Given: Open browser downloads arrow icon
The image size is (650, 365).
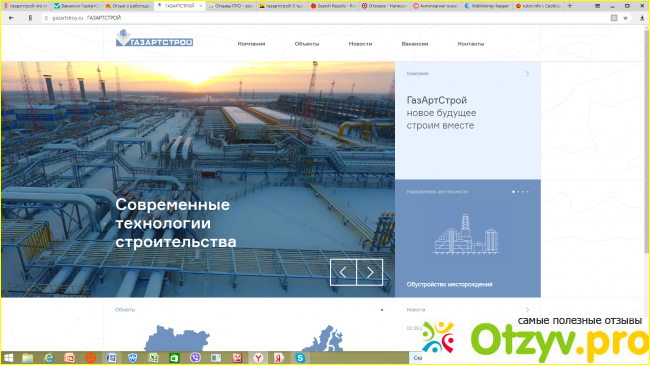Looking at the screenshot, I should point(642,18).
